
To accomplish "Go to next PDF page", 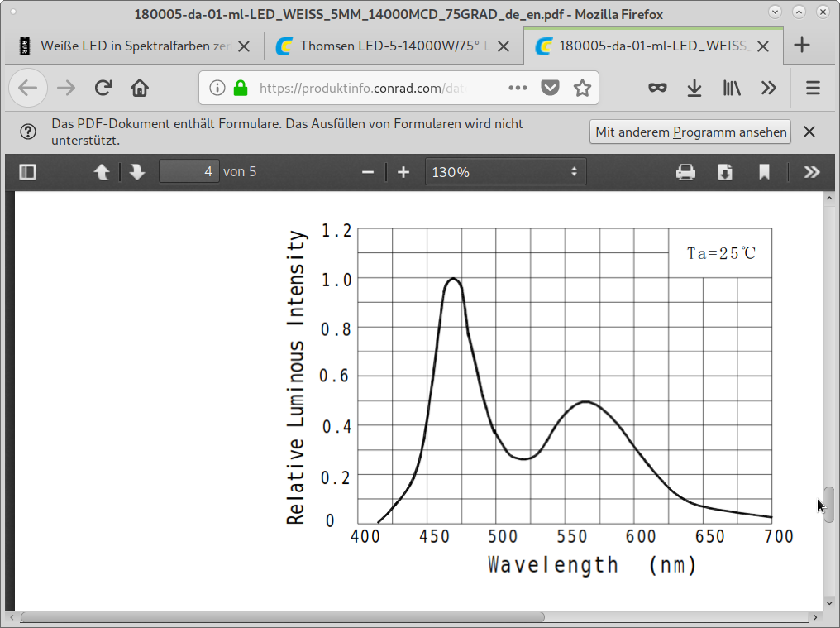I will tap(137, 172).
